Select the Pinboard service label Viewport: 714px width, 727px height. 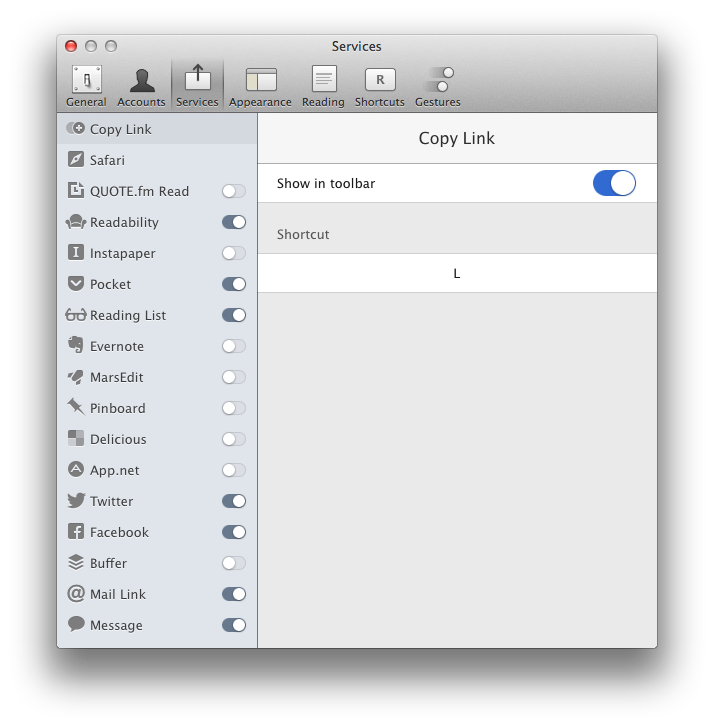(x=118, y=408)
